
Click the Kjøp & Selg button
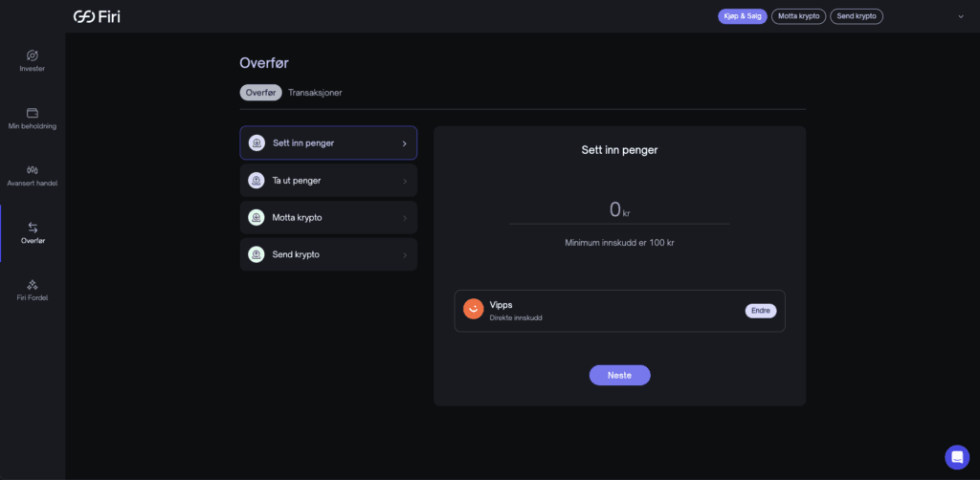742,16
